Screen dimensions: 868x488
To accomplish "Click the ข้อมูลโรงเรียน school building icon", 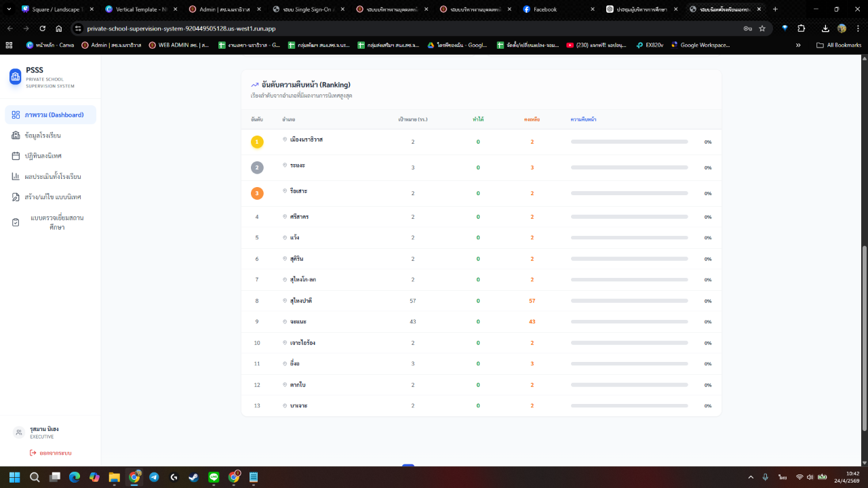I will tap(16, 136).
